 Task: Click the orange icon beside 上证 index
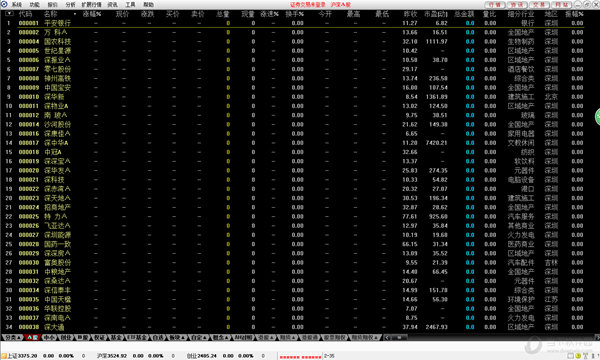(x=4, y=356)
